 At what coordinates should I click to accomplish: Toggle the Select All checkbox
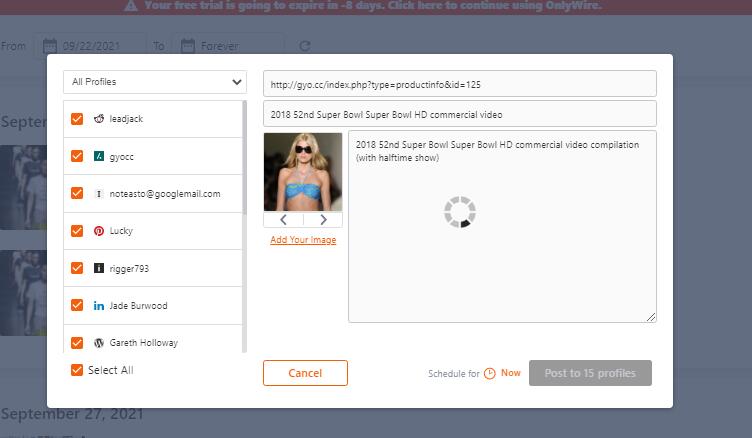[x=77, y=370]
